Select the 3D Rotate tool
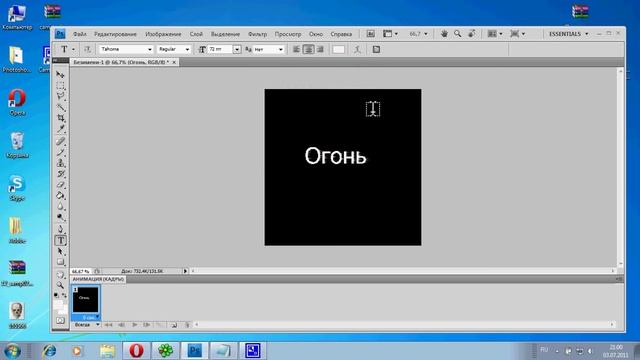Image resolution: width=640 pixels, height=360 pixels. 60,274
